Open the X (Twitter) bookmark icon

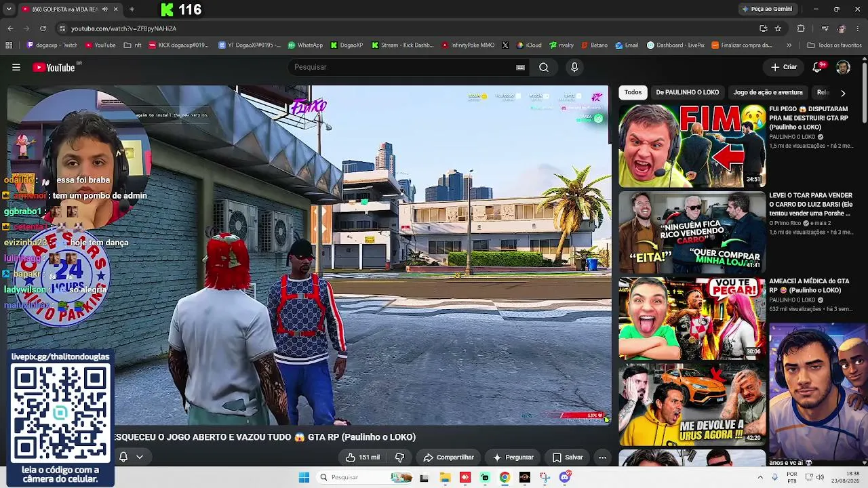pyautogui.click(x=505, y=45)
